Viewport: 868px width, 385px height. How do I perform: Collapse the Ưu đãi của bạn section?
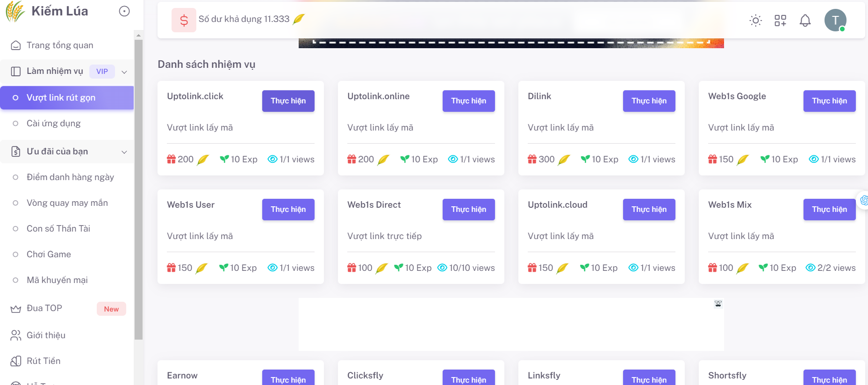tap(67, 152)
